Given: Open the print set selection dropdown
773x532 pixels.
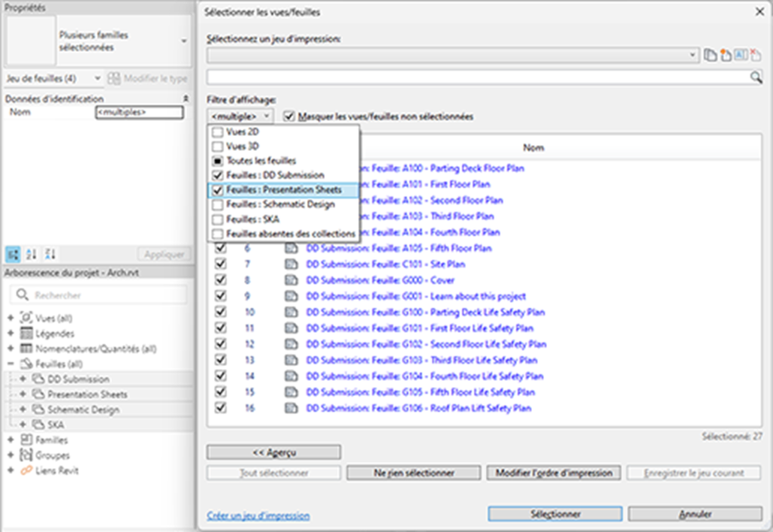Looking at the screenshot, I should (694, 56).
